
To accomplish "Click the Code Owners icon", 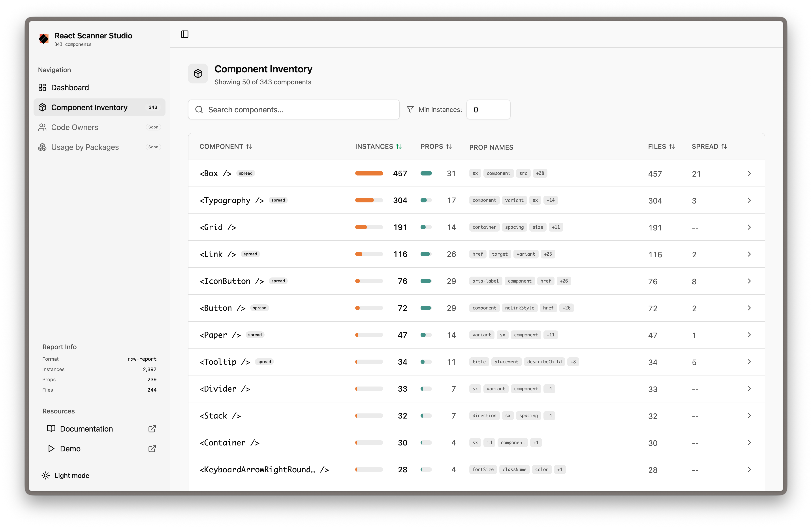I will (x=42, y=127).
